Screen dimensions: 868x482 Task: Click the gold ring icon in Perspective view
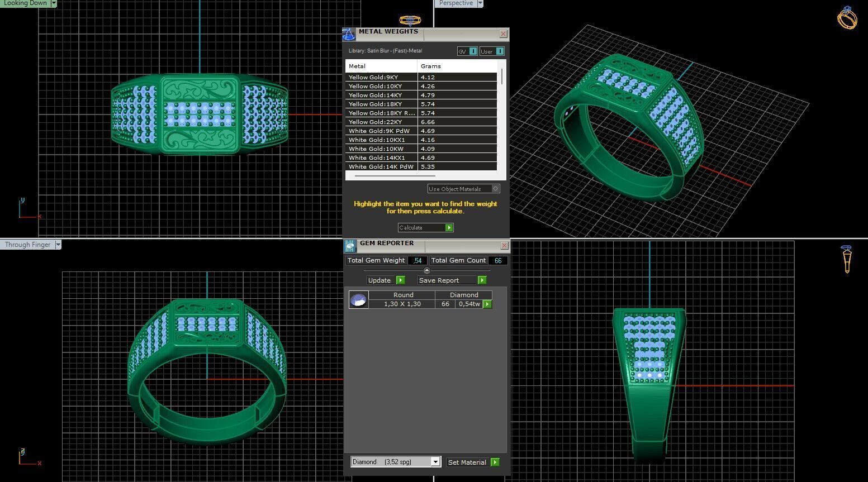[847, 18]
